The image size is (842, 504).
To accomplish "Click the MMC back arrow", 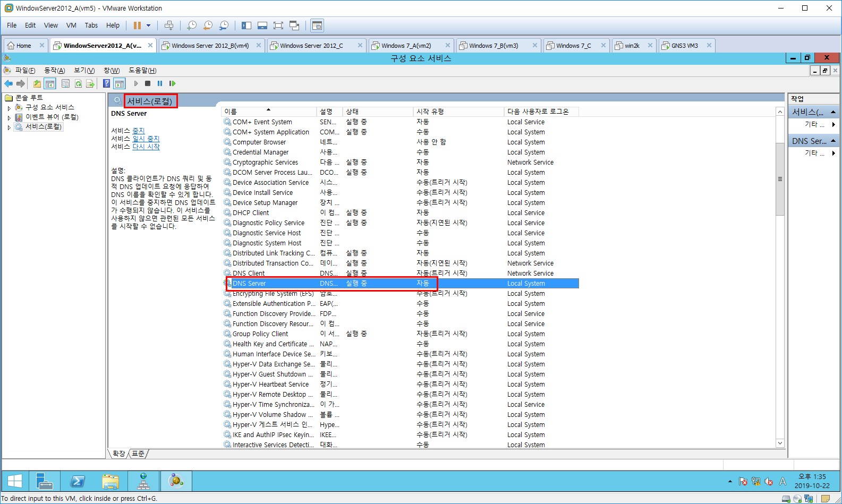I will coord(8,83).
